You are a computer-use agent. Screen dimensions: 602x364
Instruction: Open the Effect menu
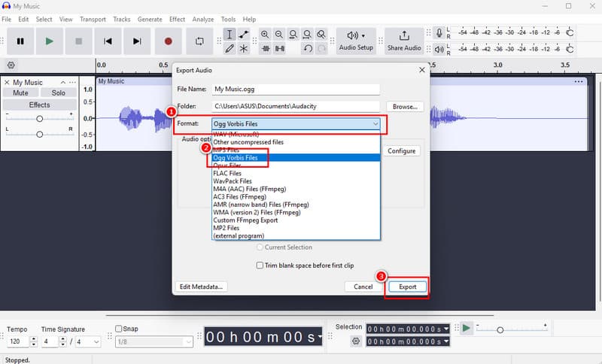[177, 20]
